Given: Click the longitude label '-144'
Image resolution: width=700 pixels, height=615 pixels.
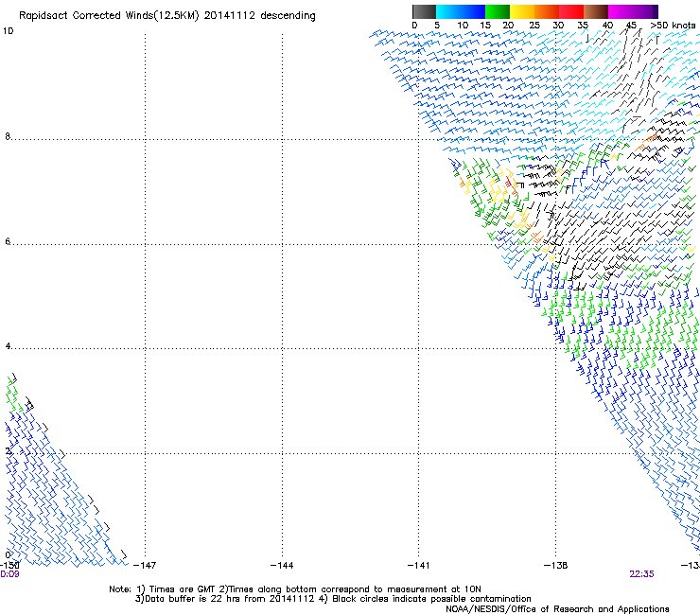Looking at the screenshot, I should pyautogui.click(x=282, y=566).
